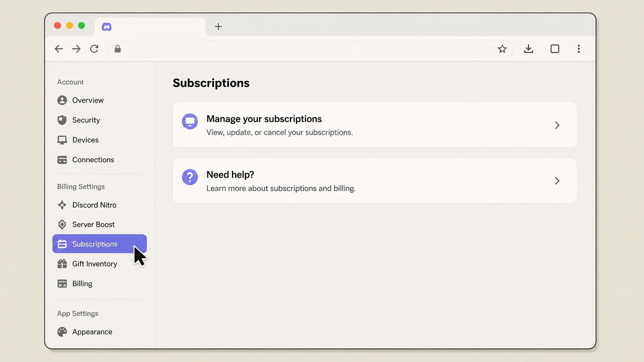This screenshot has height=362, width=644.
Task: Open Appearance app settings
Action: pos(99,332)
